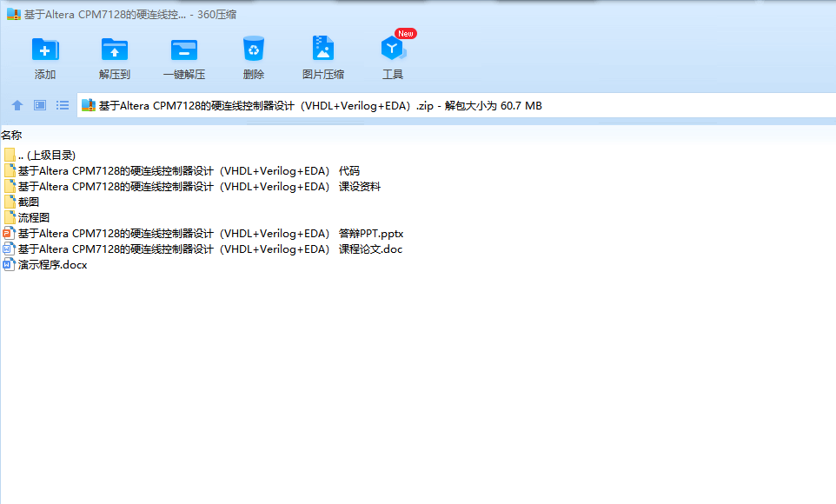The height and width of the screenshot is (504, 836).
Task: Click the zip archive icon in path bar
Action: click(x=89, y=106)
